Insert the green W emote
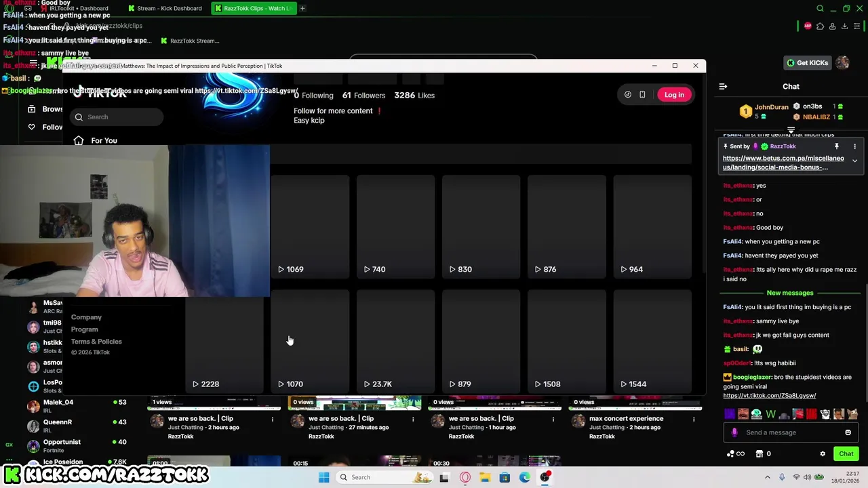 click(770, 414)
